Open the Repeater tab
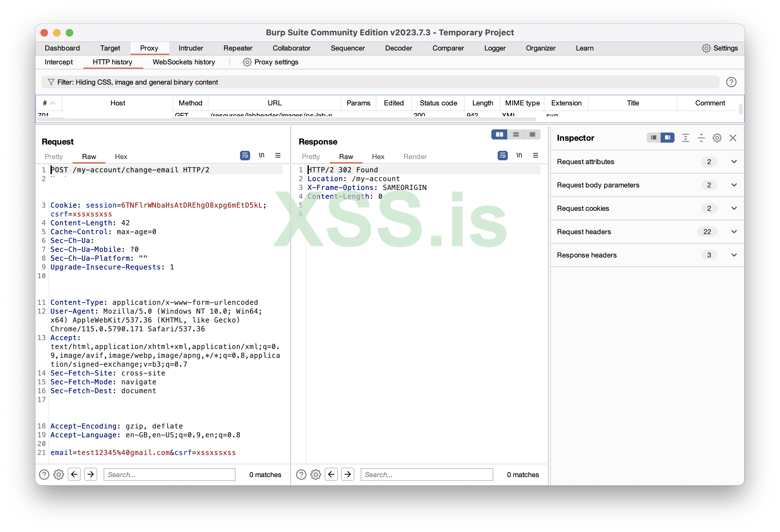Viewport: 780px width, 532px height. [237, 48]
